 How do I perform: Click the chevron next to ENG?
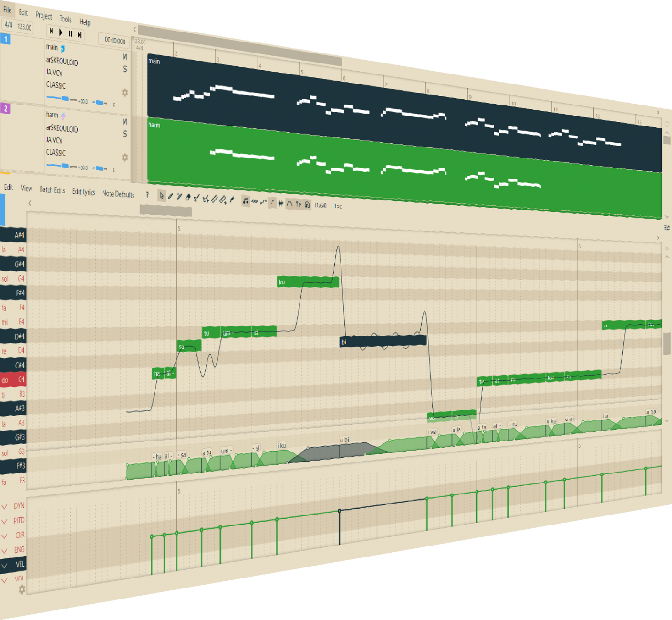(x=5, y=551)
